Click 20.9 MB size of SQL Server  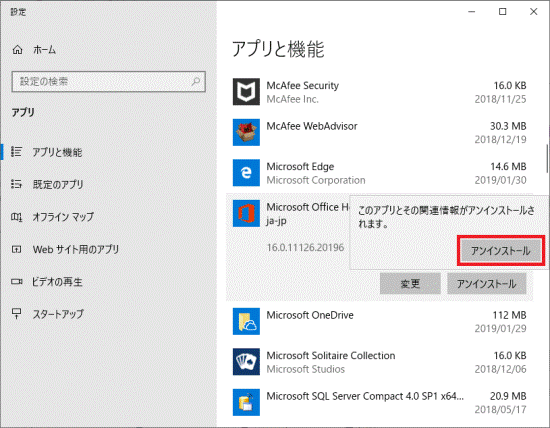click(508, 396)
